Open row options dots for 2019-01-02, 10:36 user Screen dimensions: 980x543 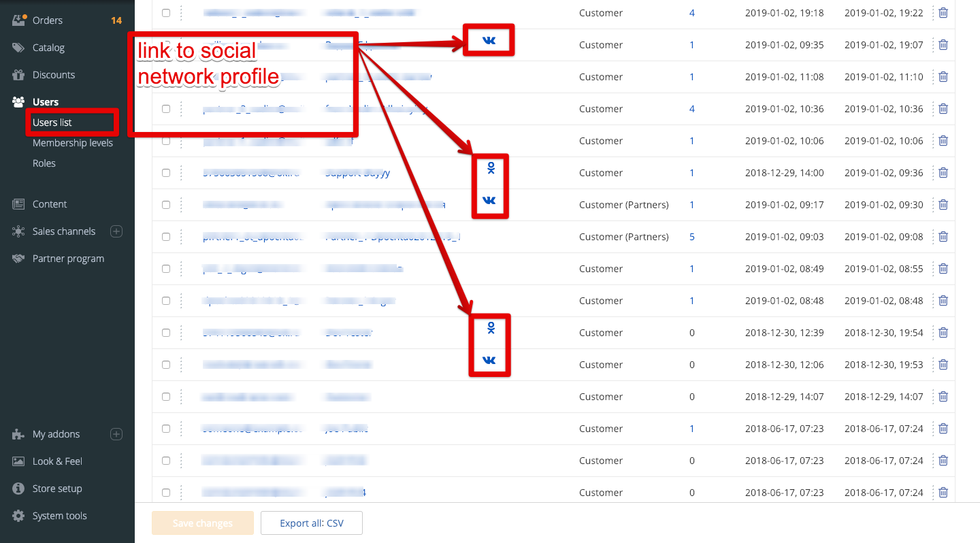[182, 109]
